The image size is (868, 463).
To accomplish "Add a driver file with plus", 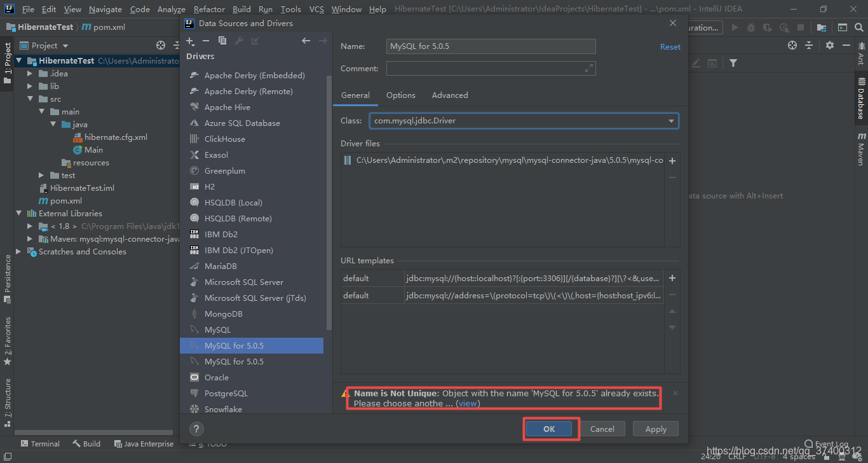I will pos(672,161).
